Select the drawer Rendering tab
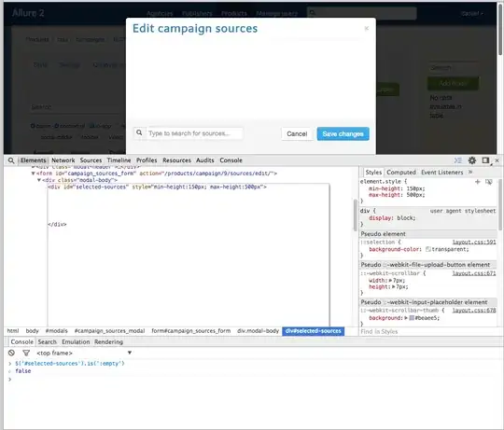The width and height of the screenshot is (504, 430). [x=108, y=342]
